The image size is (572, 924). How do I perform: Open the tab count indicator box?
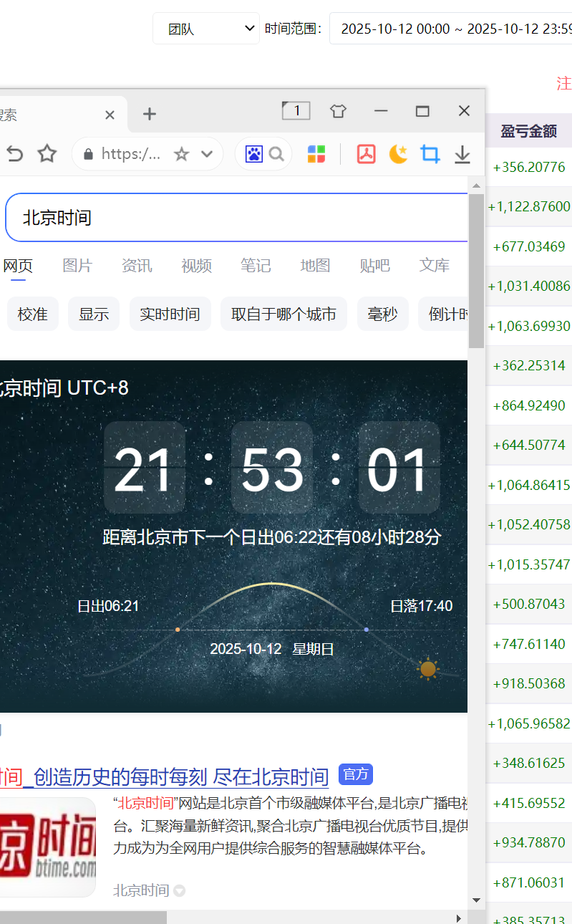[x=296, y=110]
